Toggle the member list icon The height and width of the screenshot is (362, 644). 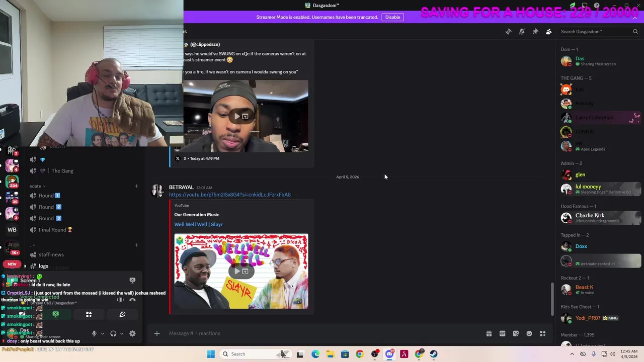(x=549, y=32)
